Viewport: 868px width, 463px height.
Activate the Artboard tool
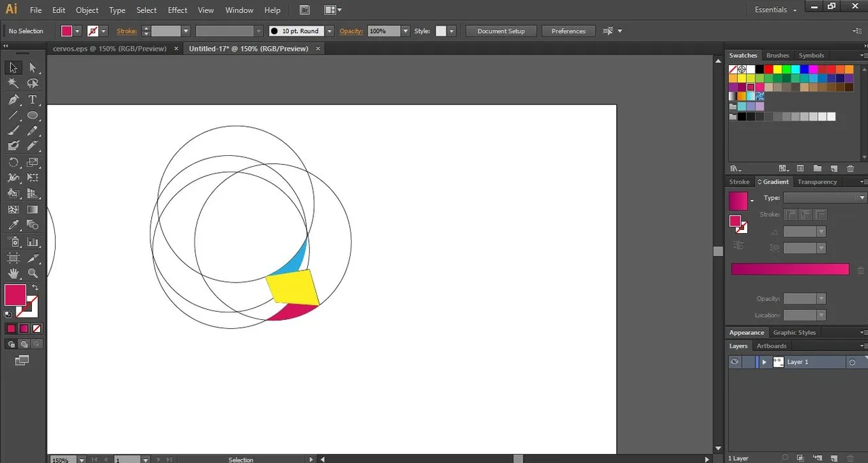13,258
